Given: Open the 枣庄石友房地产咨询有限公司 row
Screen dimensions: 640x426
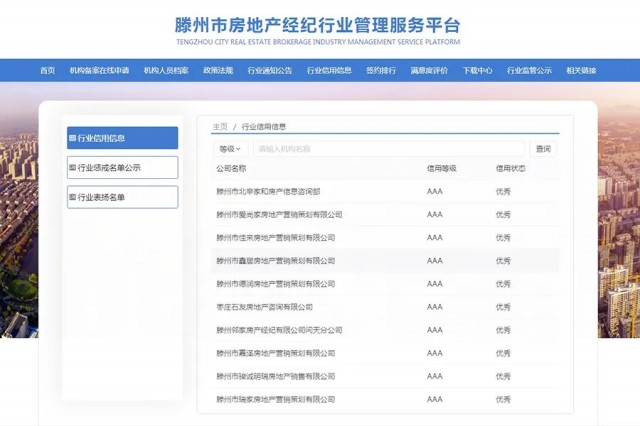Looking at the screenshot, I should (265, 307).
